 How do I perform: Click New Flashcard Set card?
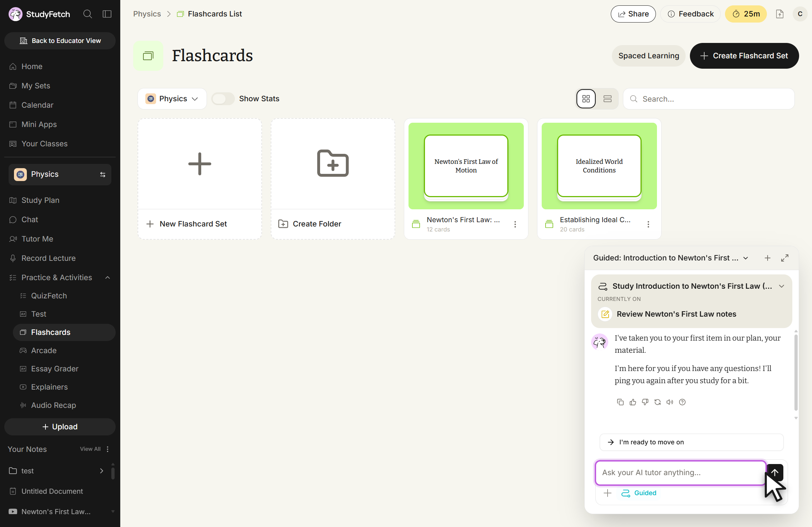200,179
